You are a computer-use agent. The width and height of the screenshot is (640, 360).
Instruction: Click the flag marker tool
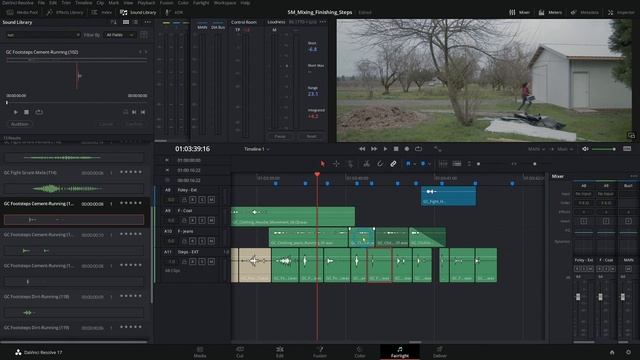(408, 164)
